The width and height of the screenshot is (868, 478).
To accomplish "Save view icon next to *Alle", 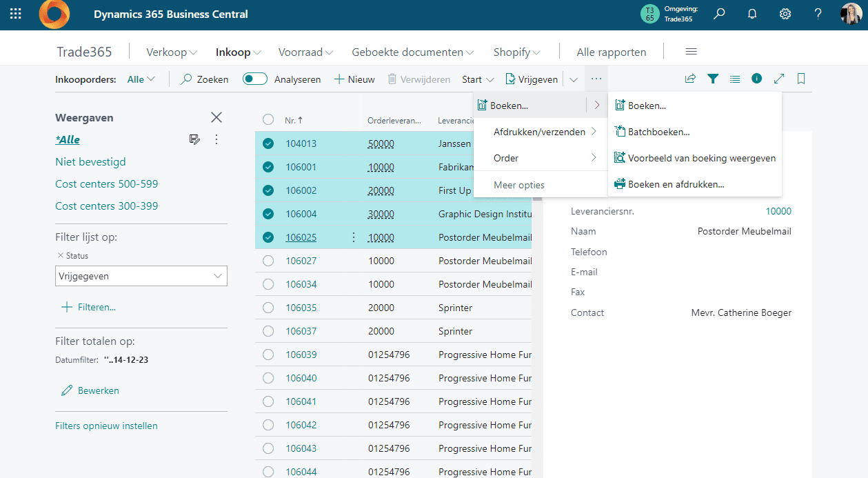I will (x=195, y=139).
